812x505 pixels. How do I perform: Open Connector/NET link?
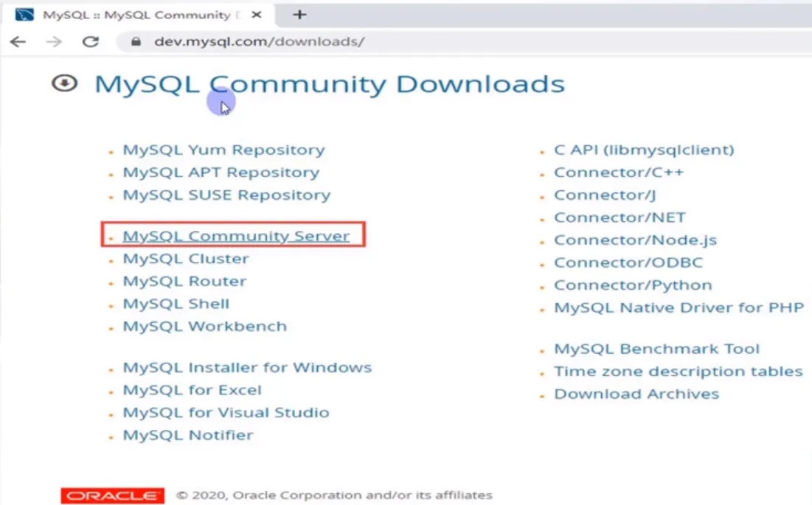point(620,217)
